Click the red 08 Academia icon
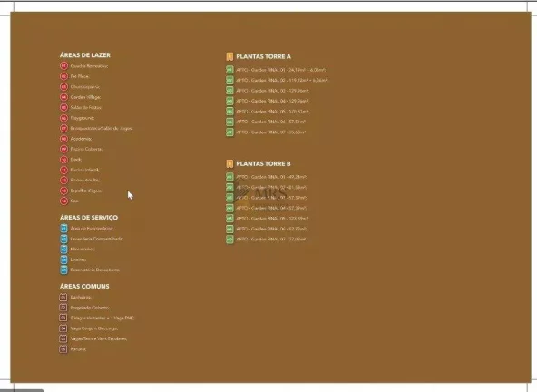This screenshot has width=537, height=392. (x=63, y=139)
